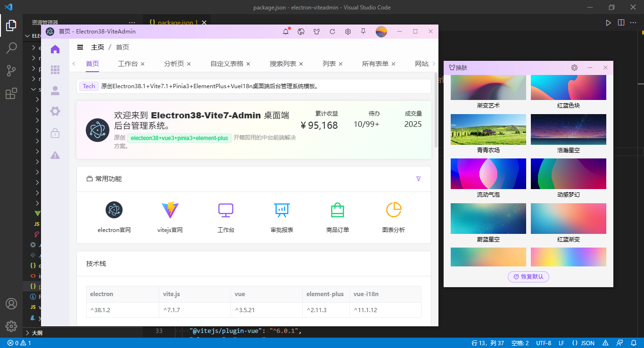Click the Run play icon in VS Code editor
The image size is (644, 348).
click(609, 23)
